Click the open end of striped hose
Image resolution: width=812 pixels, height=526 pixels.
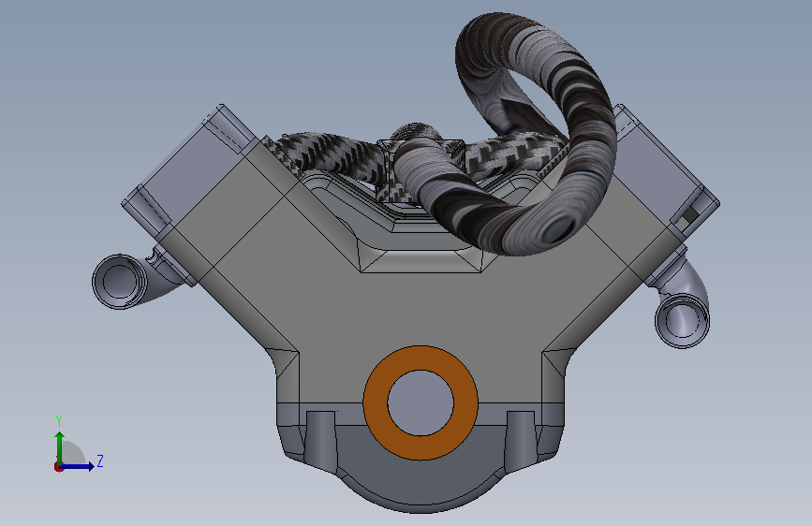(x=557, y=228)
